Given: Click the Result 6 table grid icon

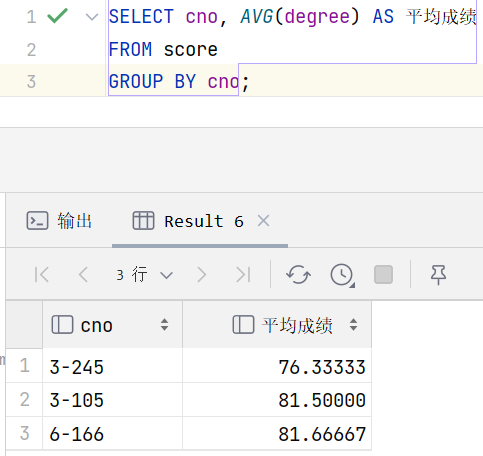Looking at the screenshot, I should [143, 221].
